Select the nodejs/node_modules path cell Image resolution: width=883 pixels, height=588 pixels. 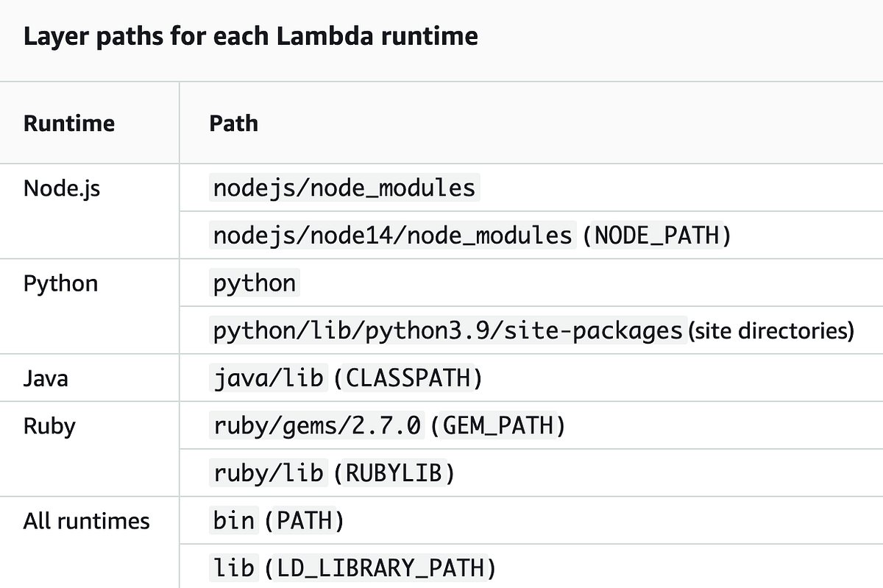pyautogui.click(x=344, y=188)
